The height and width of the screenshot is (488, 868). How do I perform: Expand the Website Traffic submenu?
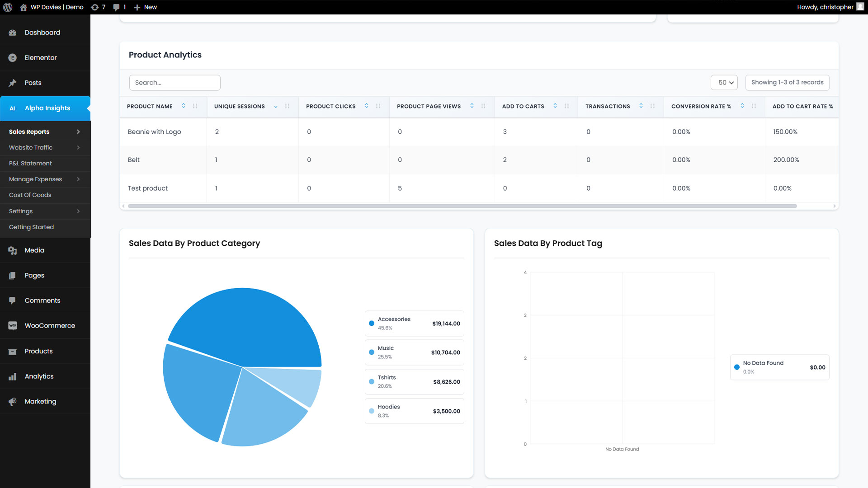click(x=78, y=148)
